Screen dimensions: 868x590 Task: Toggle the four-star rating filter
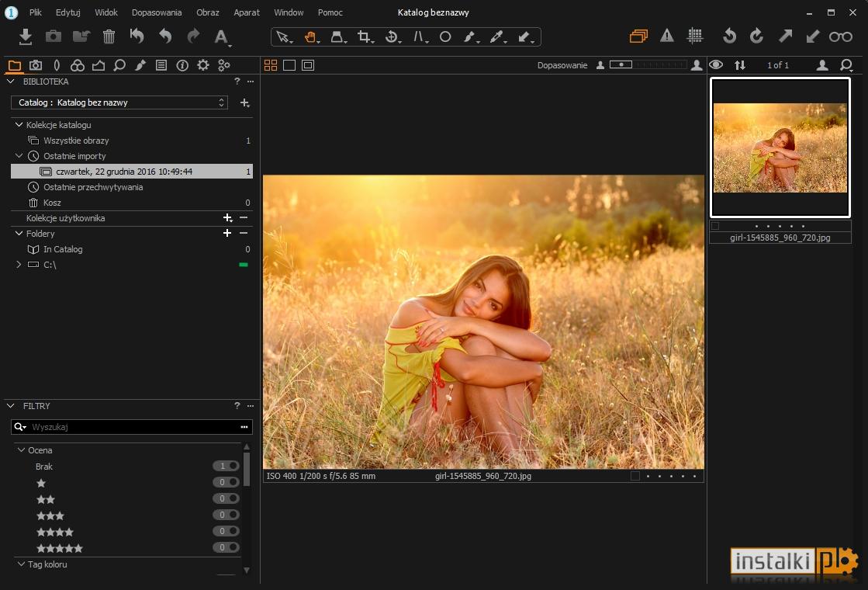pos(226,531)
